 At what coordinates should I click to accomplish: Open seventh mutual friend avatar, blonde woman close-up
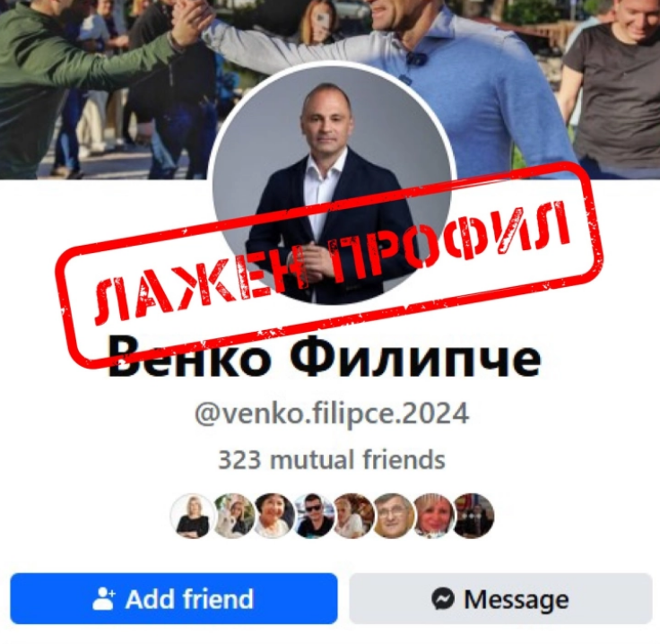coord(433,516)
